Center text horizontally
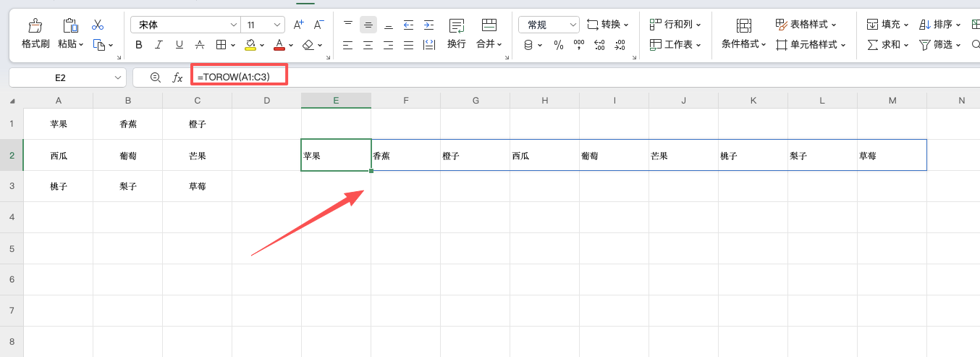980x357 pixels. click(368, 45)
